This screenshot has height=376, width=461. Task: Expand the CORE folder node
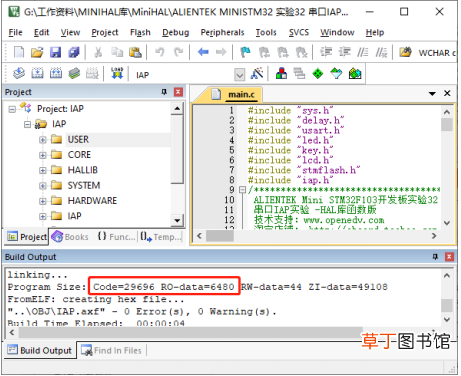click(43, 155)
